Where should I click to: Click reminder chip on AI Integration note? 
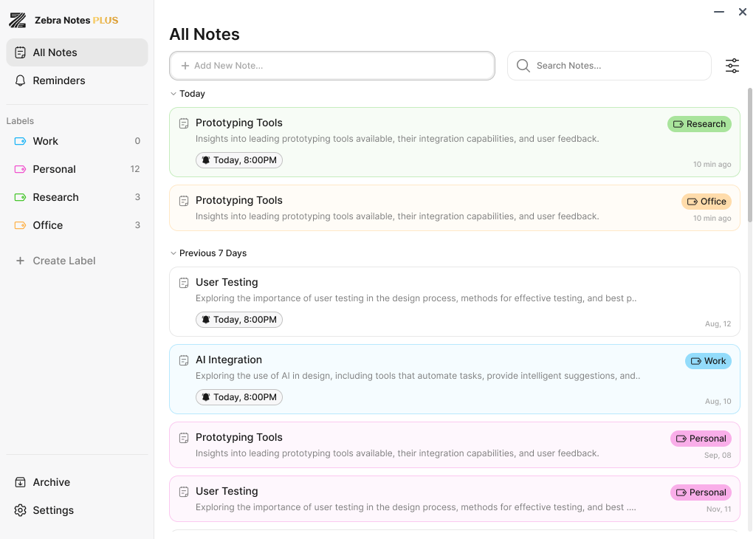click(239, 397)
